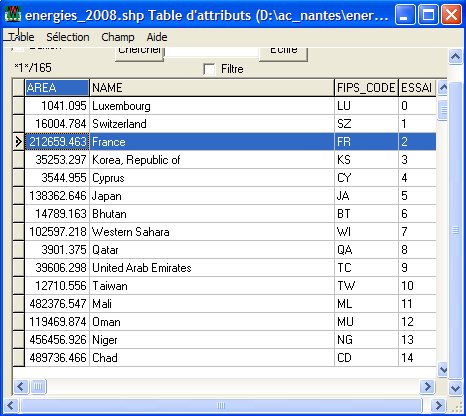Click the Bhutan name cell
This screenshot has height=416, width=466.
pos(212,214)
